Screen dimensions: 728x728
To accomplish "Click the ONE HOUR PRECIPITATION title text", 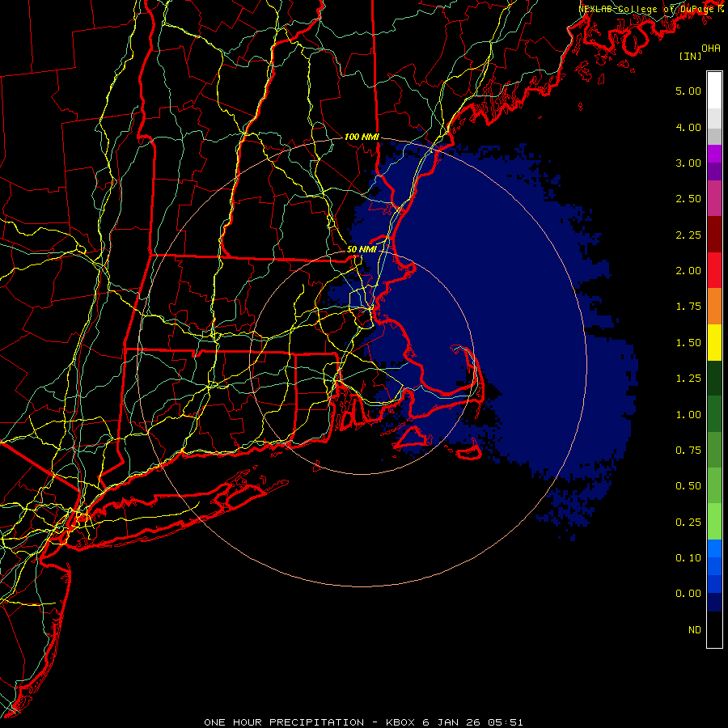I will click(284, 722).
